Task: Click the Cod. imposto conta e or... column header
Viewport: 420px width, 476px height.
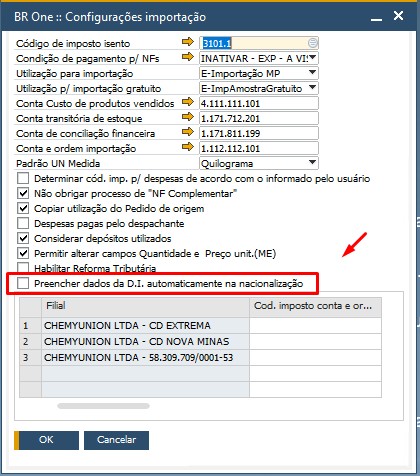Action: click(315, 307)
